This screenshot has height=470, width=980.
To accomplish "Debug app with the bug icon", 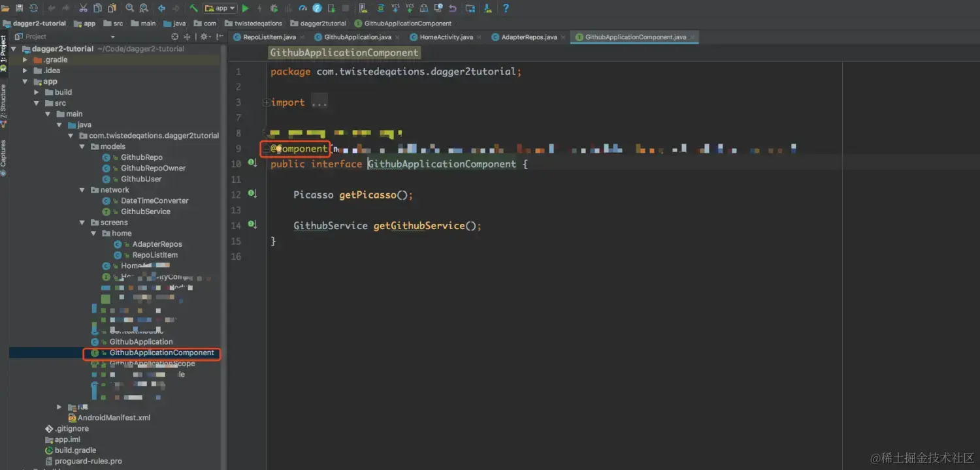I will point(274,8).
